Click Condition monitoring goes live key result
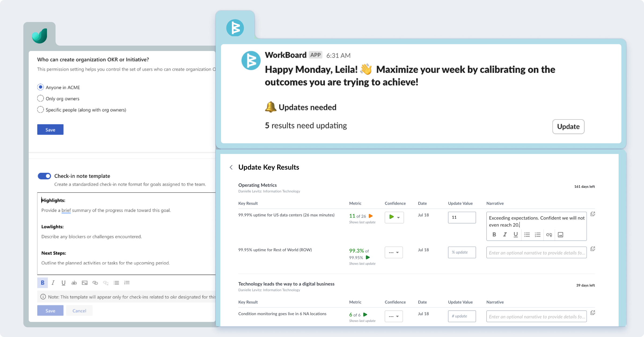This screenshot has width=644, height=337. point(282,314)
